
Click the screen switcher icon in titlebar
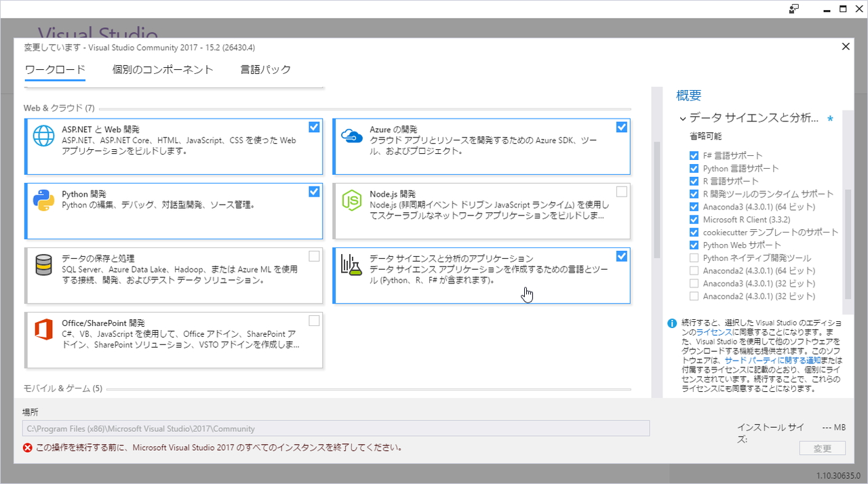coord(793,9)
